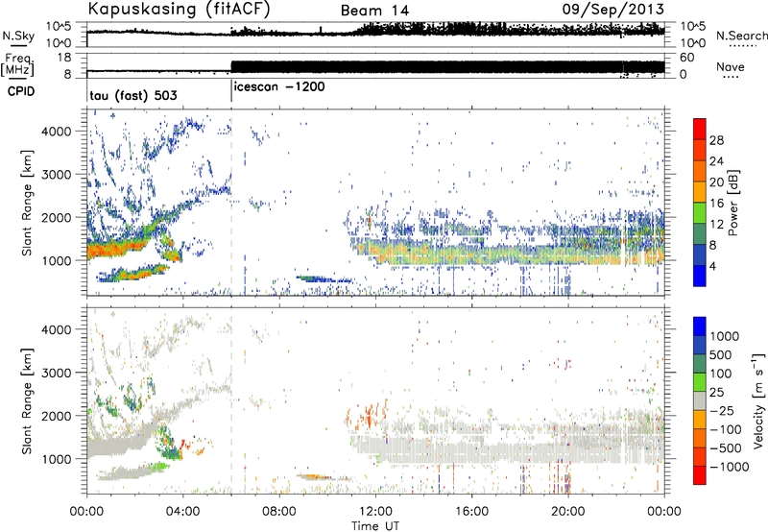Click the 'icescan -1200' annotation

point(279,86)
